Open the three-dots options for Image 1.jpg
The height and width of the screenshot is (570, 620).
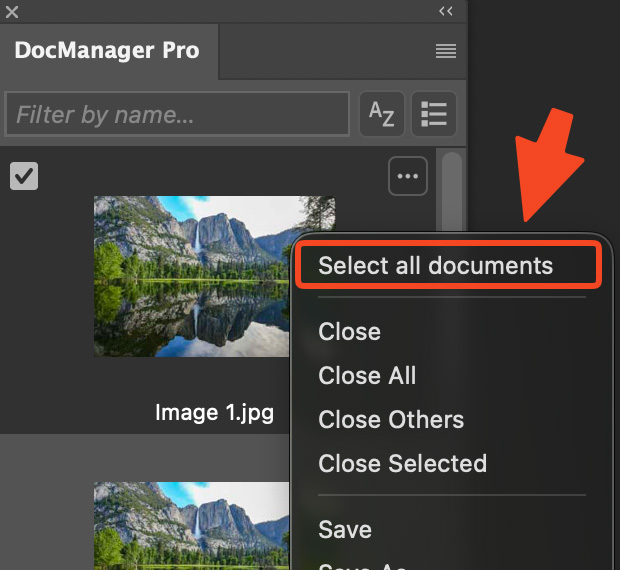pyautogui.click(x=408, y=176)
